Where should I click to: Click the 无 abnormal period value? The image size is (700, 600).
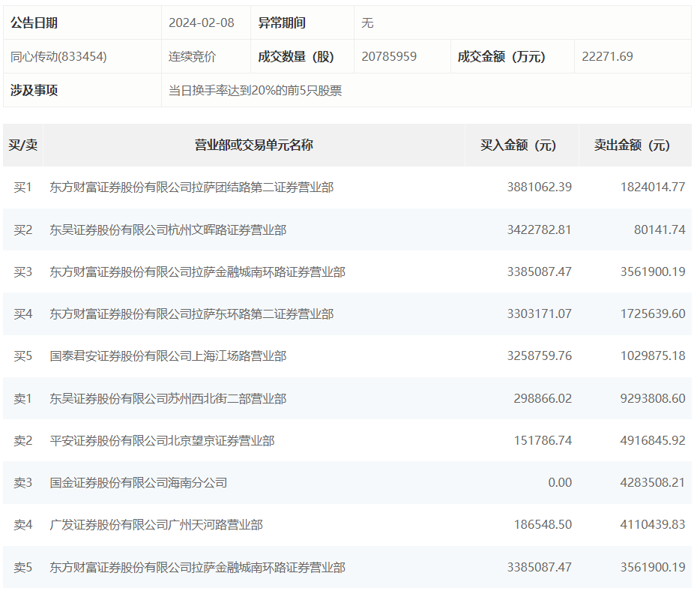point(367,22)
